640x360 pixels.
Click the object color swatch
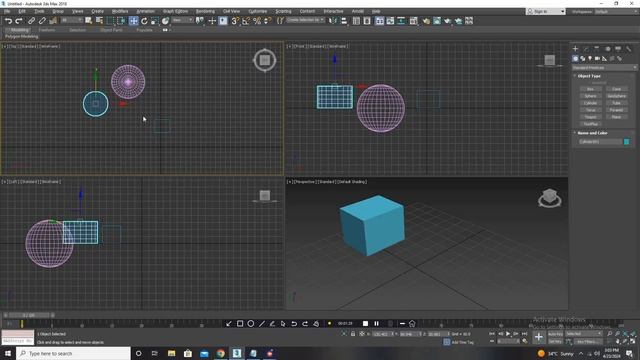point(627,142)
